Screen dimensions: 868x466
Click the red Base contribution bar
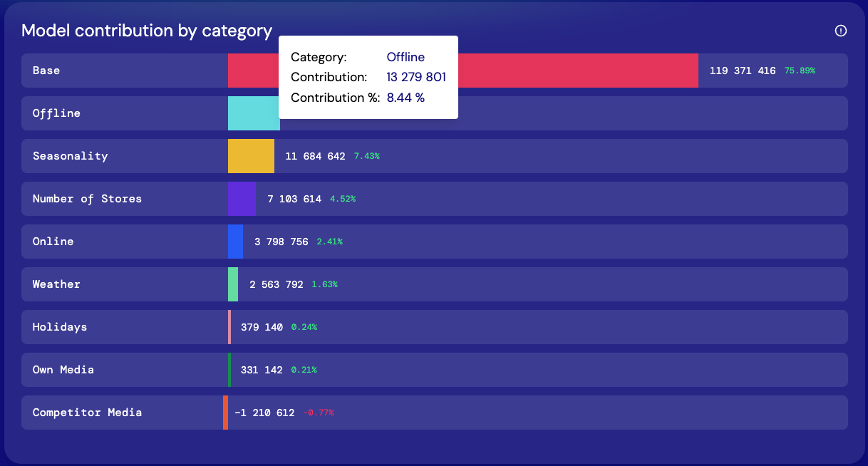[x=577, y=71]
